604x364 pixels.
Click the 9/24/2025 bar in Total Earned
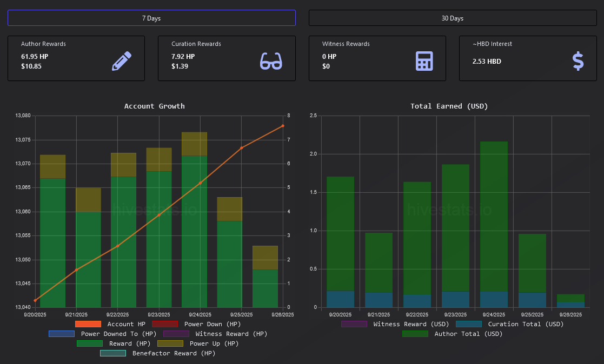pyautogui.click(x=494, y=216)
